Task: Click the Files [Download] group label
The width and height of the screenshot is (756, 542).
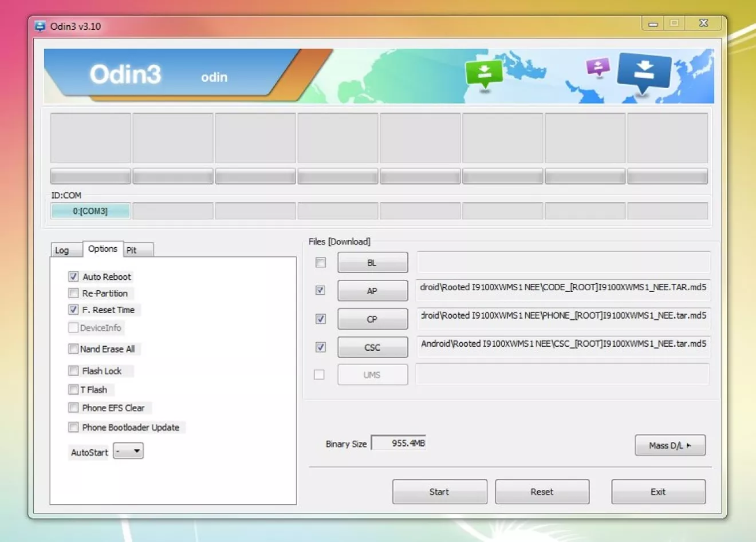Action: point(340,242)
